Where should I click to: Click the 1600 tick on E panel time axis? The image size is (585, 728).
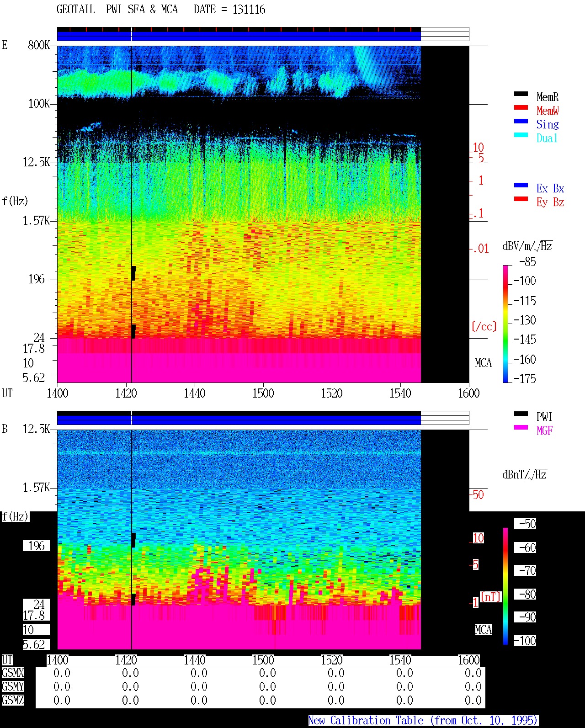tap(469, 393)
